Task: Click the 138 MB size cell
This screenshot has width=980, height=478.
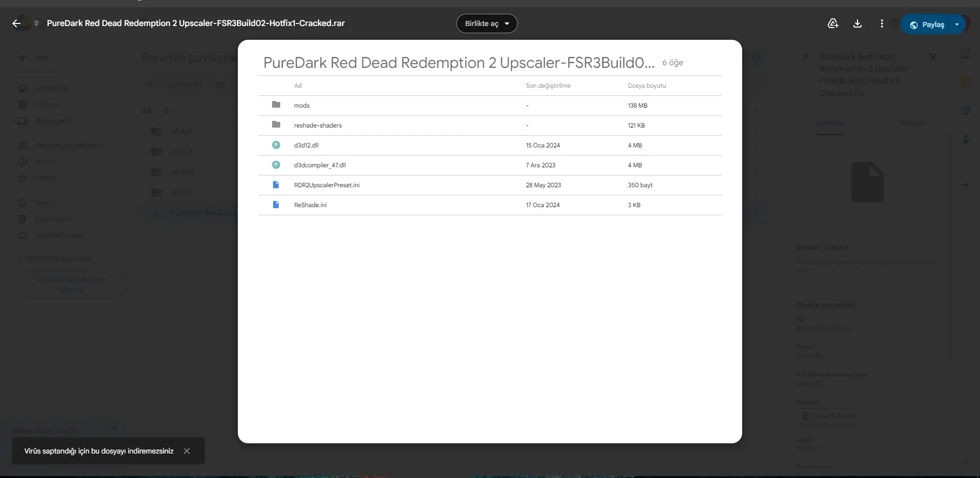Action: [638, 106]
